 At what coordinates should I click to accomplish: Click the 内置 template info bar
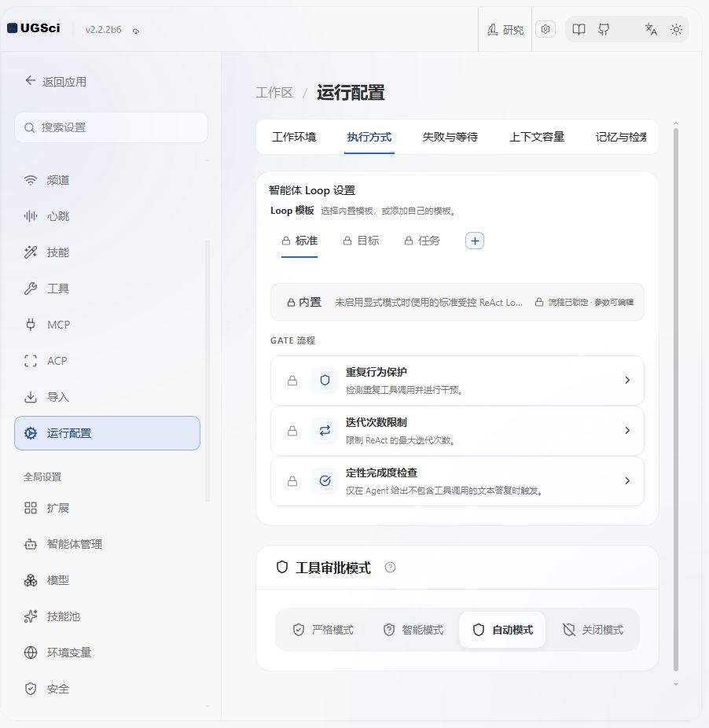click(x=457, y=302)
